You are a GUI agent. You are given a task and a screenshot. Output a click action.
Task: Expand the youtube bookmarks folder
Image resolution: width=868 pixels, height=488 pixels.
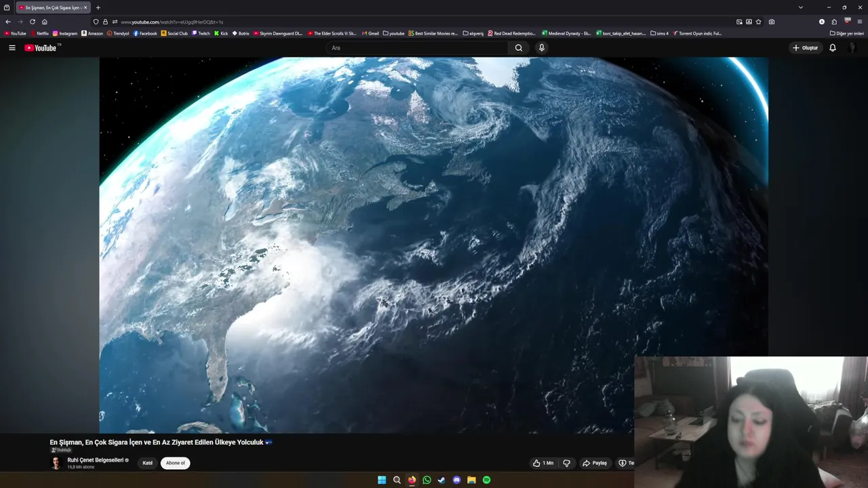point(394,33)
